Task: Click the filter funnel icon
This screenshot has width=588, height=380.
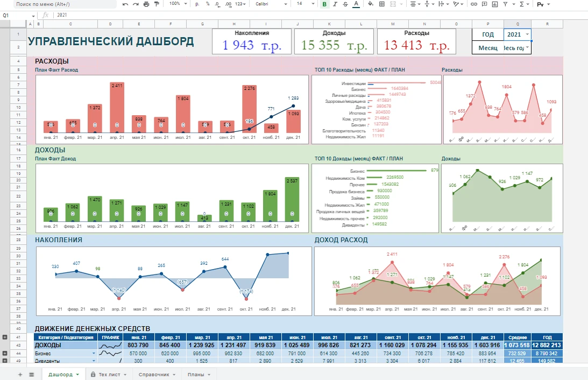Action: 508,4
